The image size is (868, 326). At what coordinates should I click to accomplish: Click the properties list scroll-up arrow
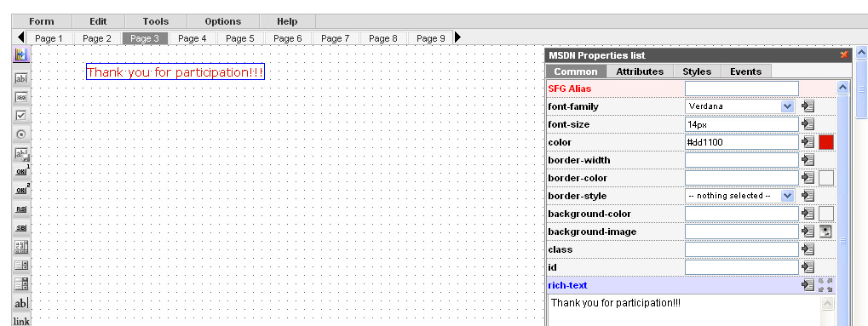pyautogui.click(x=842, y=88)
